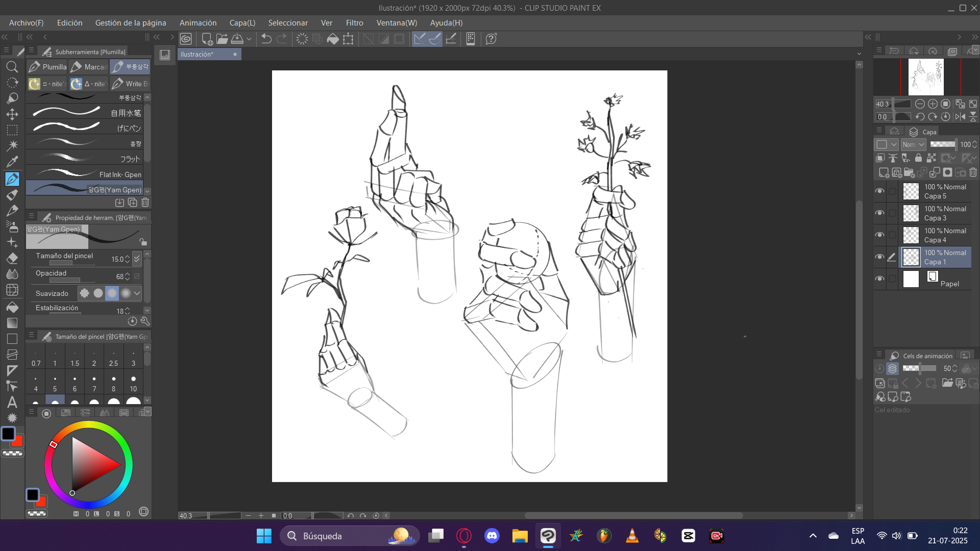
Task: Open the layer color dropdown
Action: (x=887, y=144)
